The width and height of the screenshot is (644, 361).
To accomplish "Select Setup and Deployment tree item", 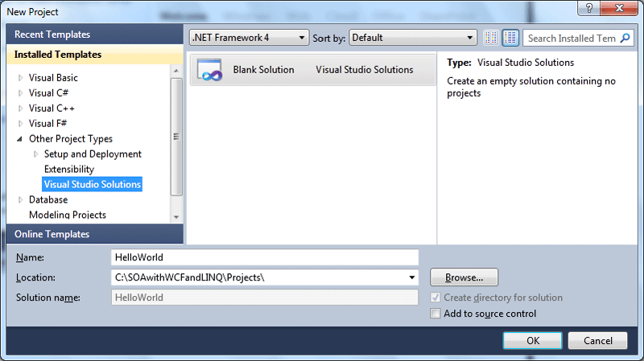I will [x=93, y=154].
